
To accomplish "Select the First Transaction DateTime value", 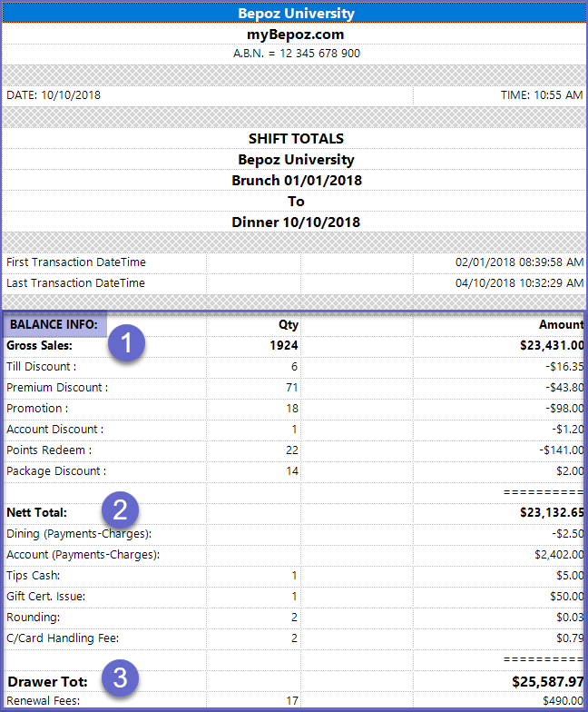I will point(519,262).
